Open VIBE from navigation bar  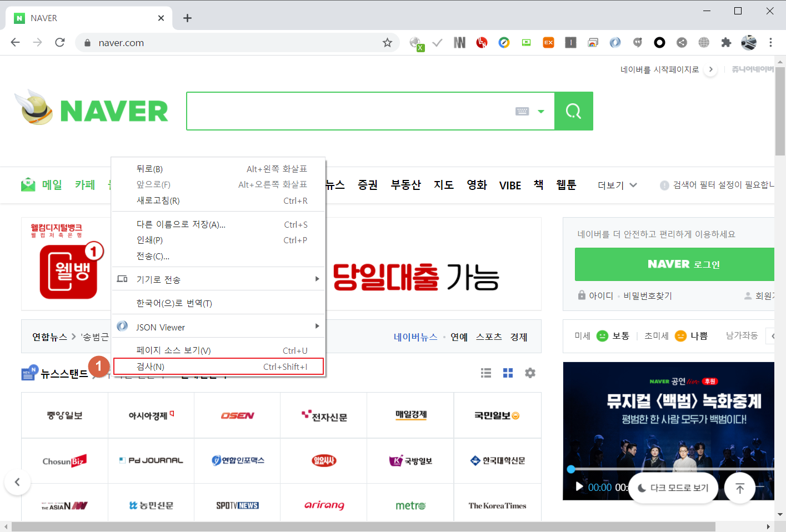[x=510, y=185]
